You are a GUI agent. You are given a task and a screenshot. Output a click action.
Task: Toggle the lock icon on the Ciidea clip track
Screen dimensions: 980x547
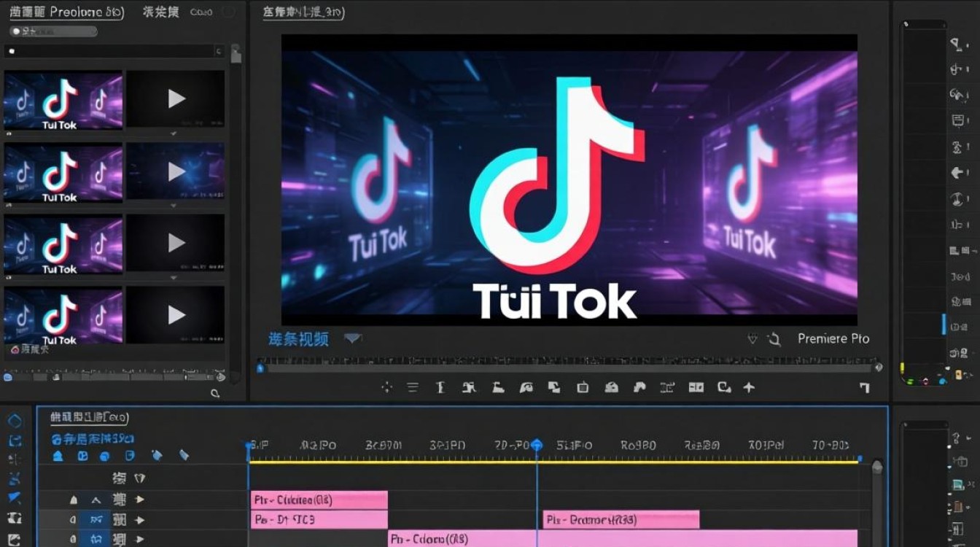click(x=73, y=500)
